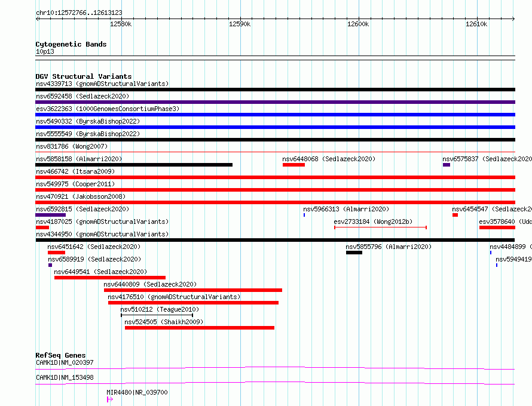The image size is (532, 406).
Task: Select CAMK1D|NM_153498 transcript label
Action: coord(65,377)
